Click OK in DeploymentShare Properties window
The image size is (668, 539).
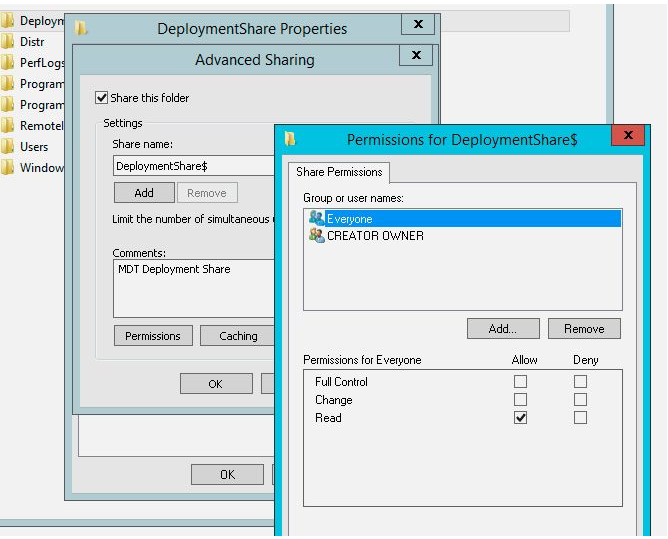point(227,474)
